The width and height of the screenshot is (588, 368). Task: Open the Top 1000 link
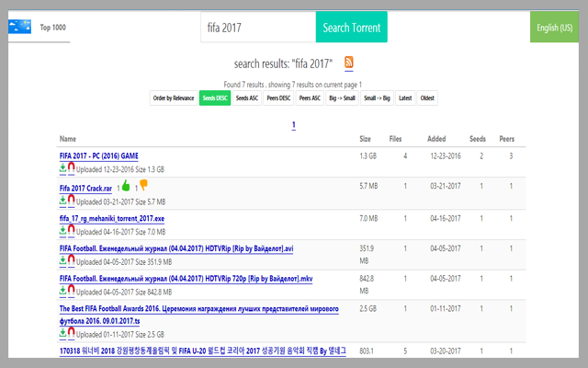[52, 28]
